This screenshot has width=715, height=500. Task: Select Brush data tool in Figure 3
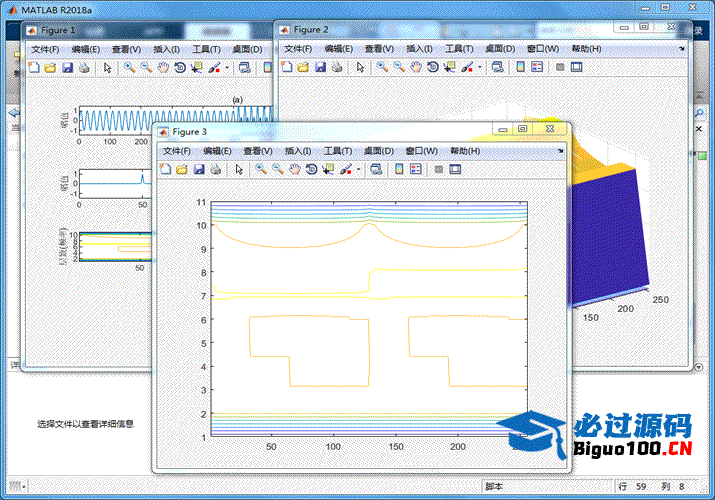point(346,170)
